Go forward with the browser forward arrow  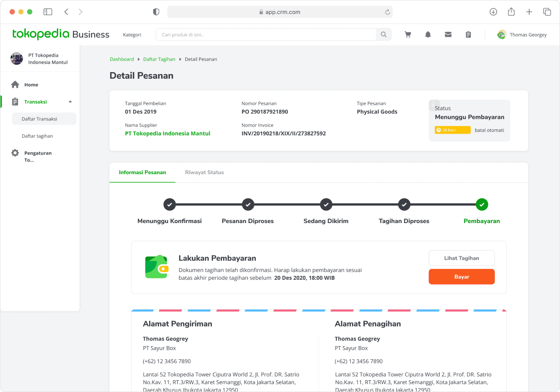point(80,12)
